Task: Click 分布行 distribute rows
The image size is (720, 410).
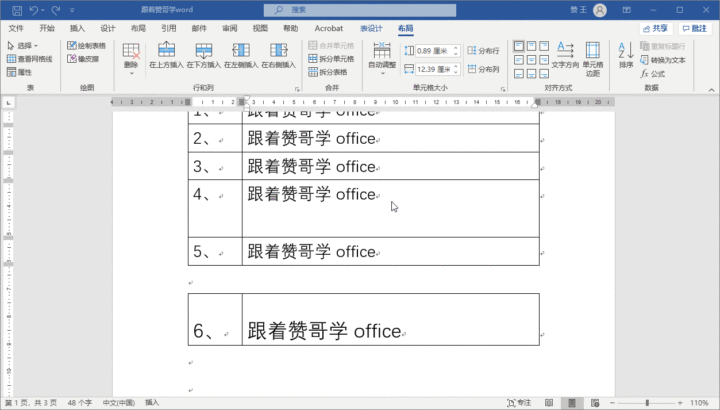Action: 483,51
